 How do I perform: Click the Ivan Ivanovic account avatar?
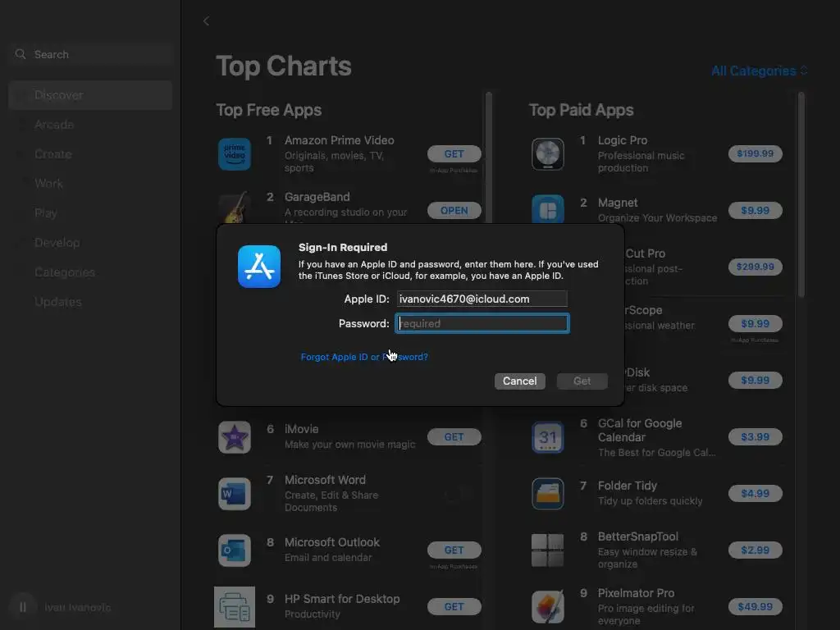tap(22, 607)
